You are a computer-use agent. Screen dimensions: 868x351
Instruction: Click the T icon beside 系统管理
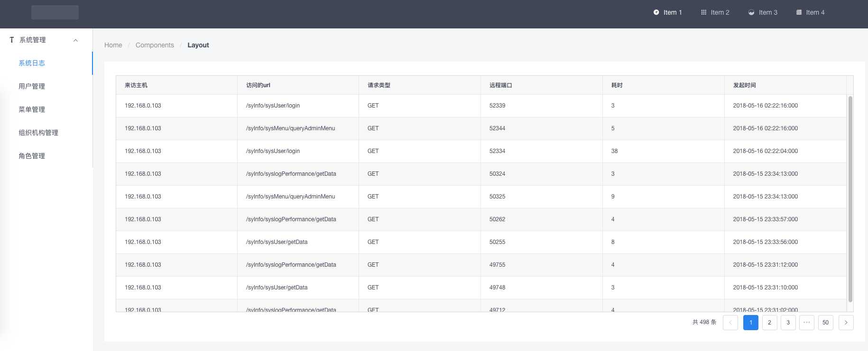pos(12,40)
